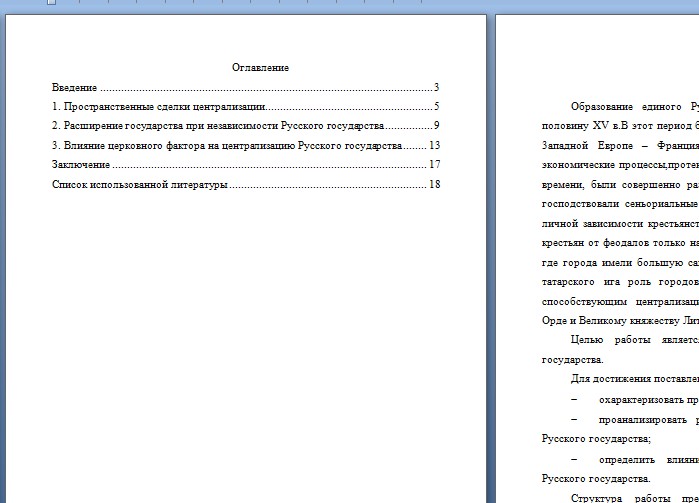Follow the "2. Расширение государства" contents entry

tap(218, 126)
